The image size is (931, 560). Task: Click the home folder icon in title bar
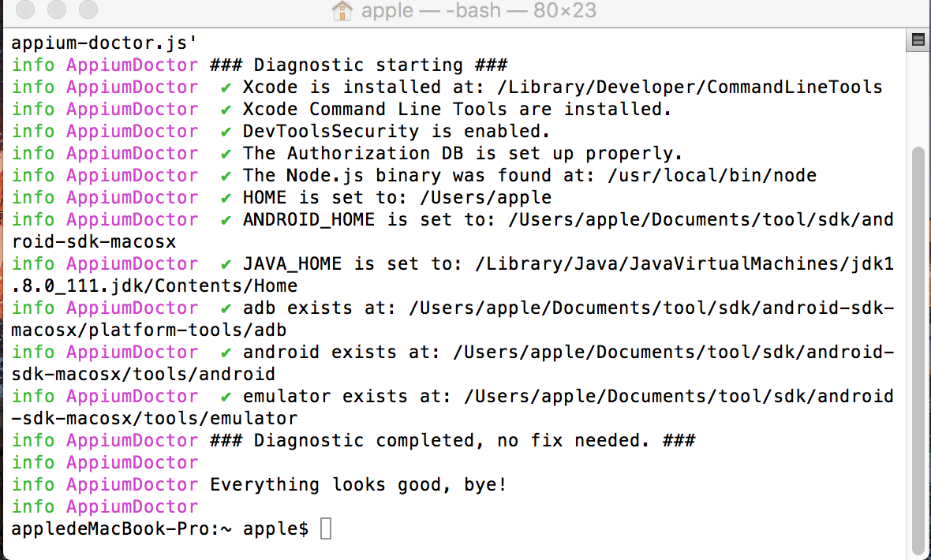[342, 10]
